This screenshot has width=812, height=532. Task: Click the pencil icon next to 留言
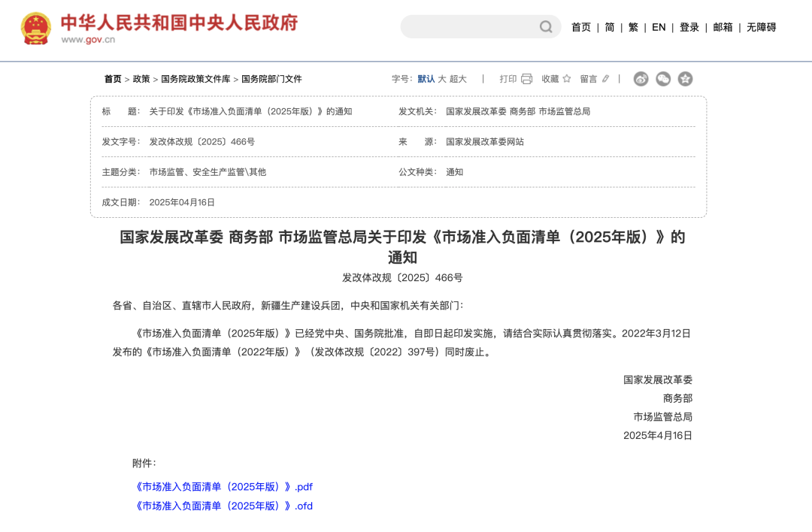tap(605, 78)
